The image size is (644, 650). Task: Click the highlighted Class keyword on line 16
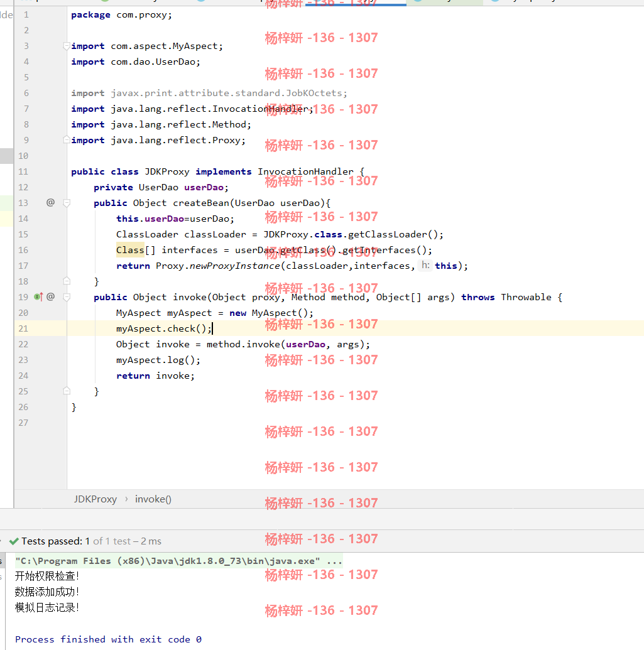pyautogui.click(x=130, y=250)
